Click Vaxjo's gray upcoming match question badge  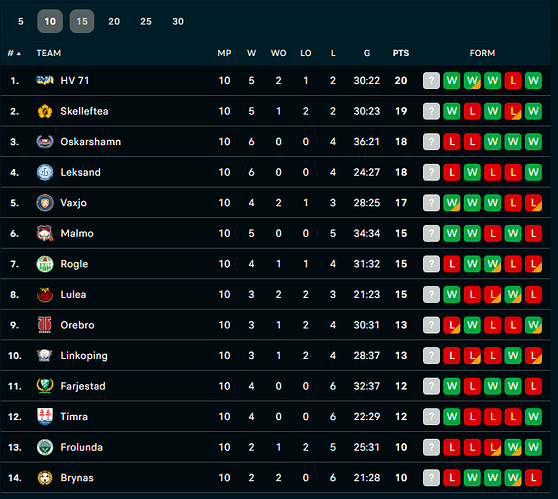click(431, 203)
